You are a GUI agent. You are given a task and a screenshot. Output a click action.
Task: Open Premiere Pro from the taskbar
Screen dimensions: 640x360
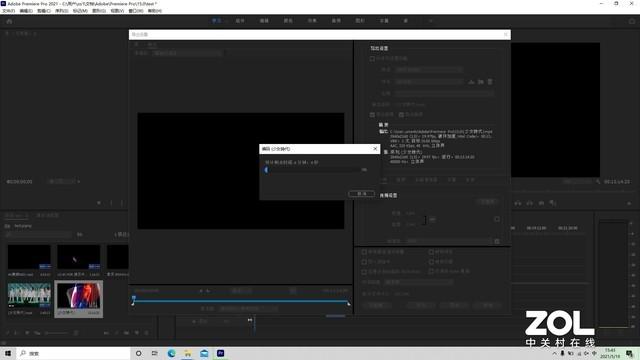(220, 353)
